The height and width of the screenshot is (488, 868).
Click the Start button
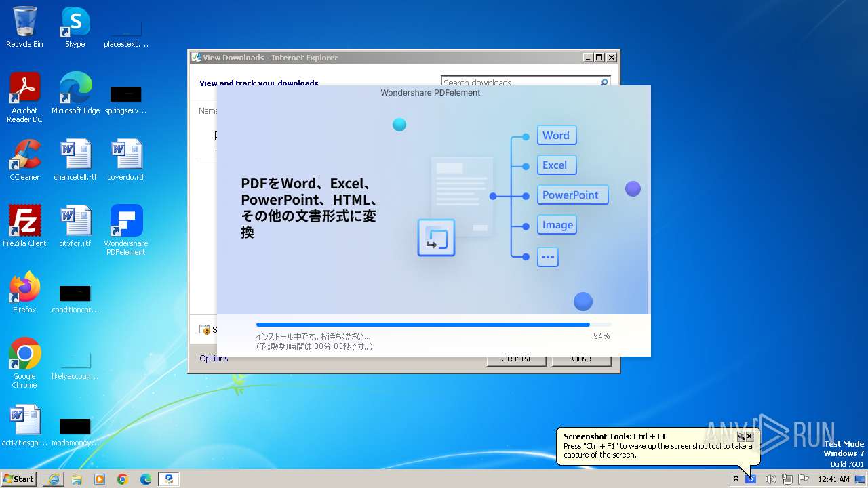(x=19, y=479)
